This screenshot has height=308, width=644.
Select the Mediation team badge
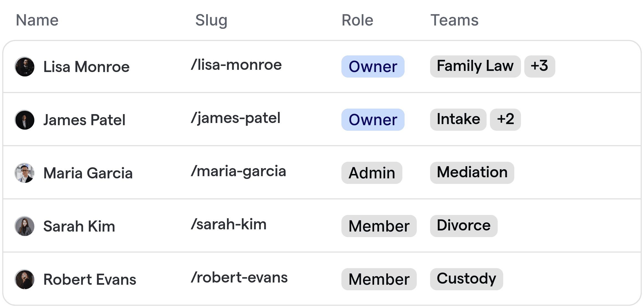[472, 172]
